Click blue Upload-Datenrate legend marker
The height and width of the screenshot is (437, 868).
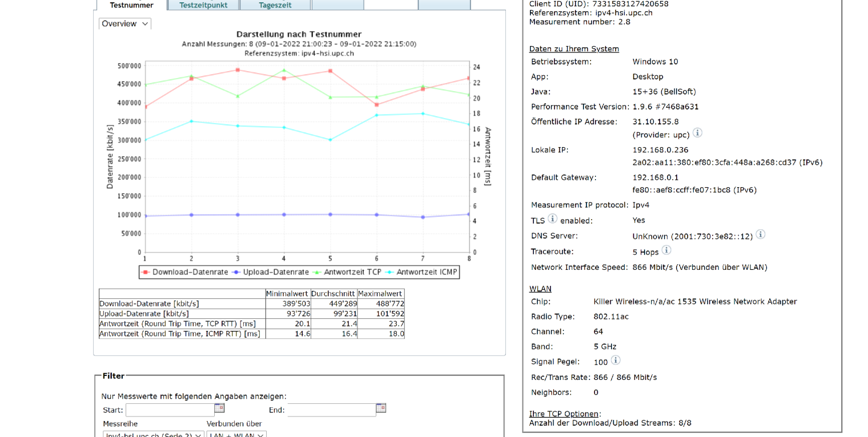point(238,272)
